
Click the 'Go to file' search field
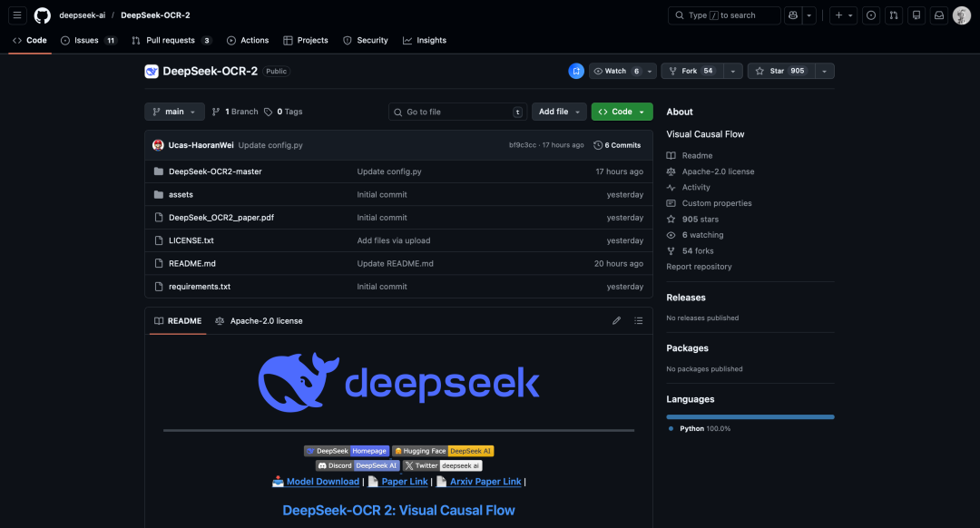[x=457, y=112]
